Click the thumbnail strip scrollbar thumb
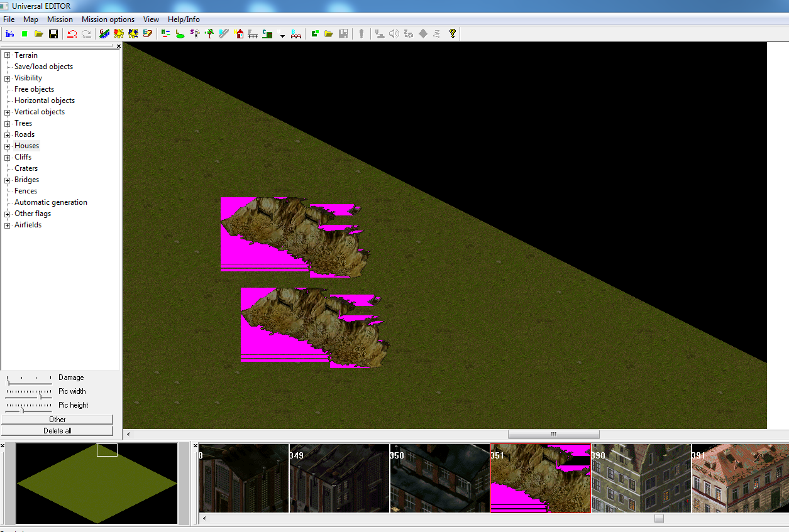Image resolution: width=789 pixels, height=532 pixels. 659,519
